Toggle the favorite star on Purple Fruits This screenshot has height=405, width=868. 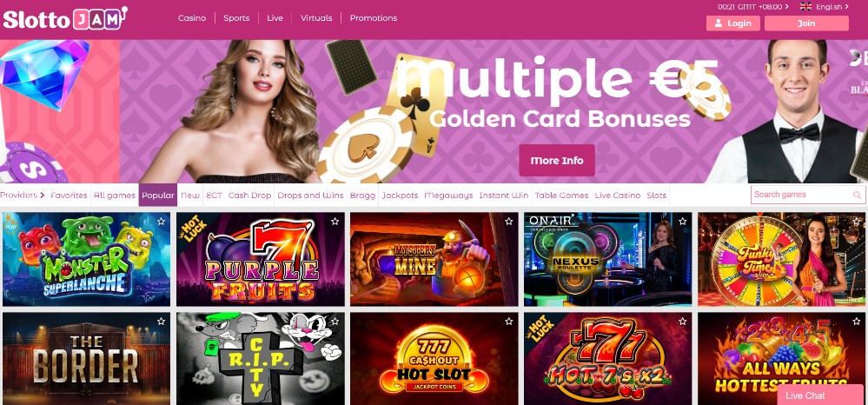(335, 221)
